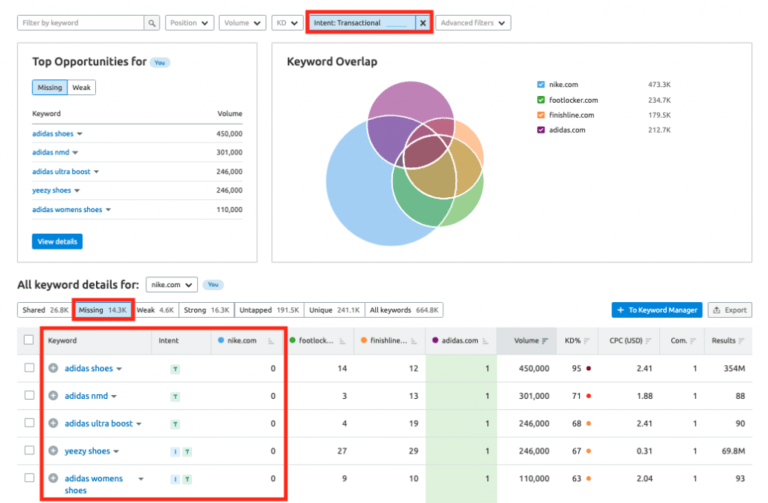Viewport: 768px width, 503px height.
Task: Expand arrow next to adidas womens shoes in Top Opportunities
Action: [108, 210]
